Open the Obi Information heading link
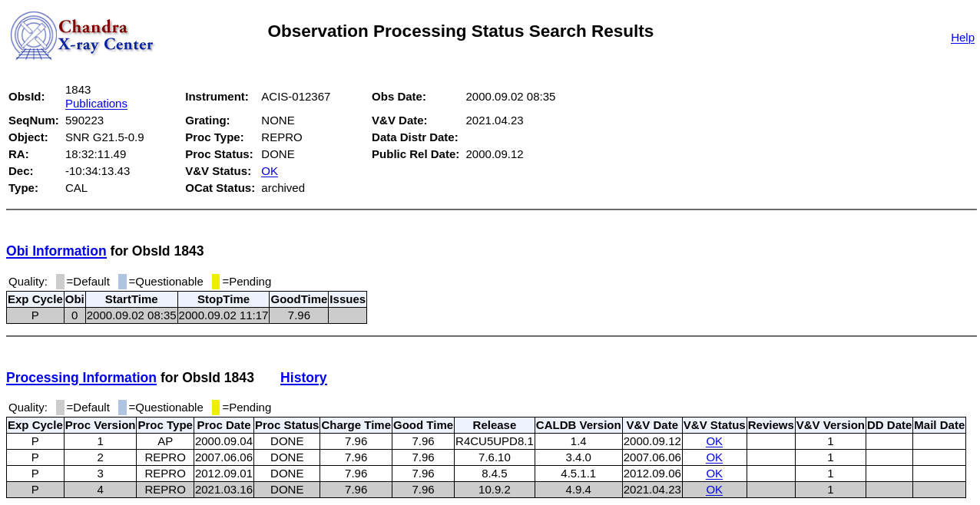980x505 pixels. tap(56, 251)
